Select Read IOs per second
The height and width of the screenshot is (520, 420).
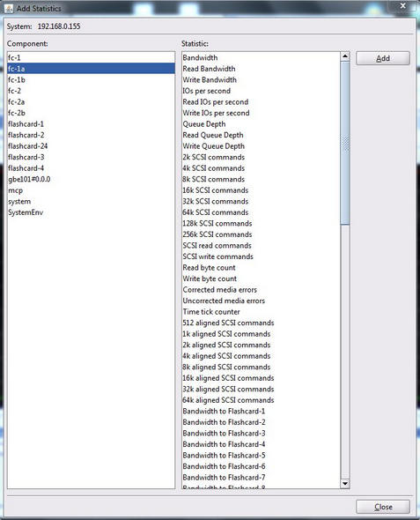(x=262, y=102)
